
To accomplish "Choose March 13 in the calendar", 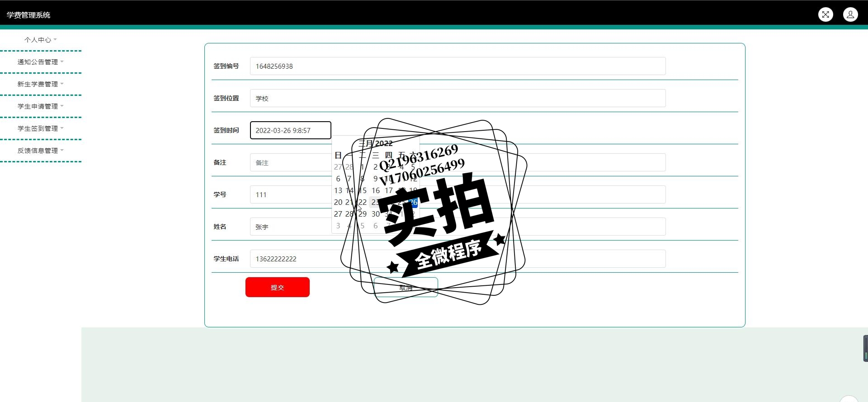I will (x=338, y=190).
